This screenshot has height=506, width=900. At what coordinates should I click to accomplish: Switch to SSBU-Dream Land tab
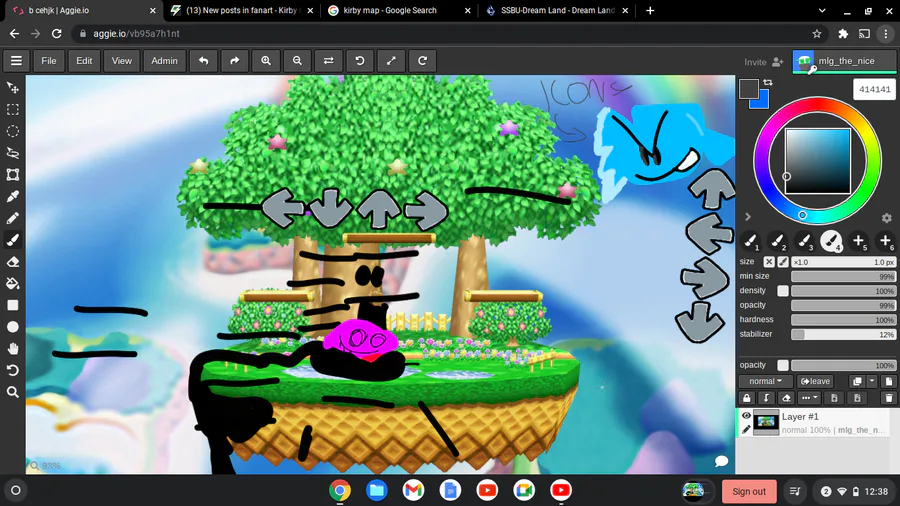[557, 10]
